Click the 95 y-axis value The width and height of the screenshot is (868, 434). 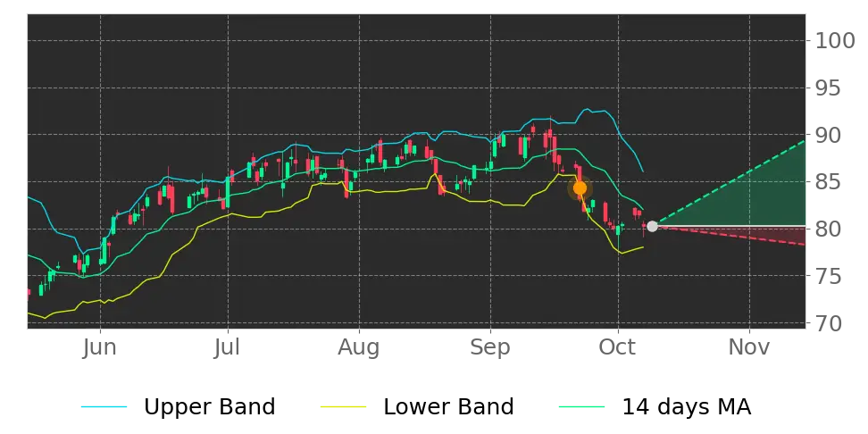pyautogui.click(x=829, y=88)
